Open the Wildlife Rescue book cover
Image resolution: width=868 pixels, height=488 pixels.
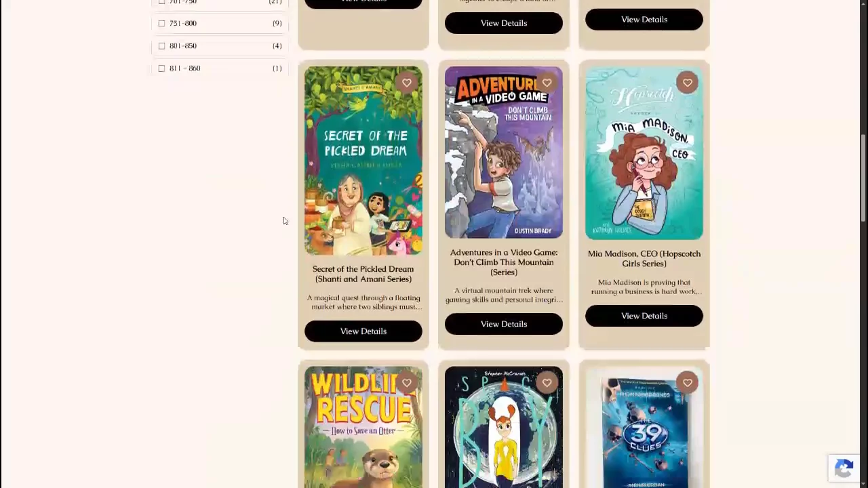pyautogui.click(x=363, y=427)
